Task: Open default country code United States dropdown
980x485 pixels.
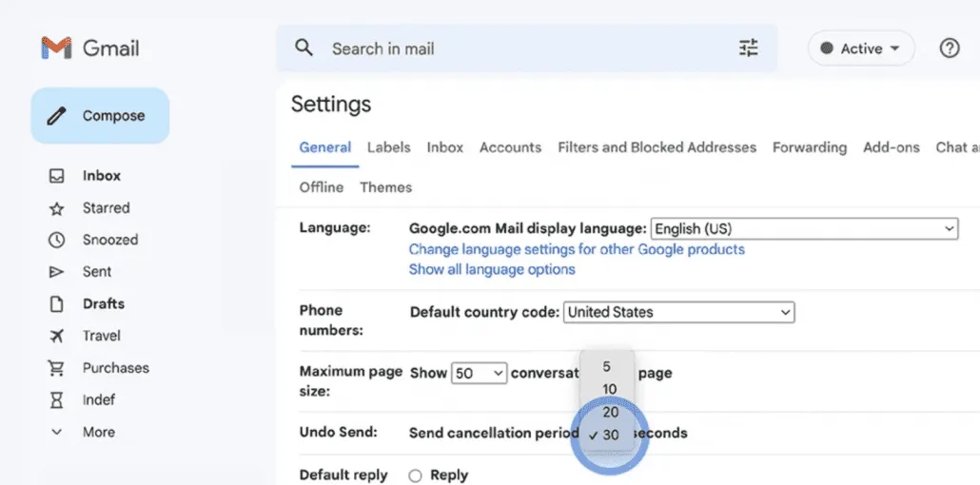Action: click(x=678, y=312)
